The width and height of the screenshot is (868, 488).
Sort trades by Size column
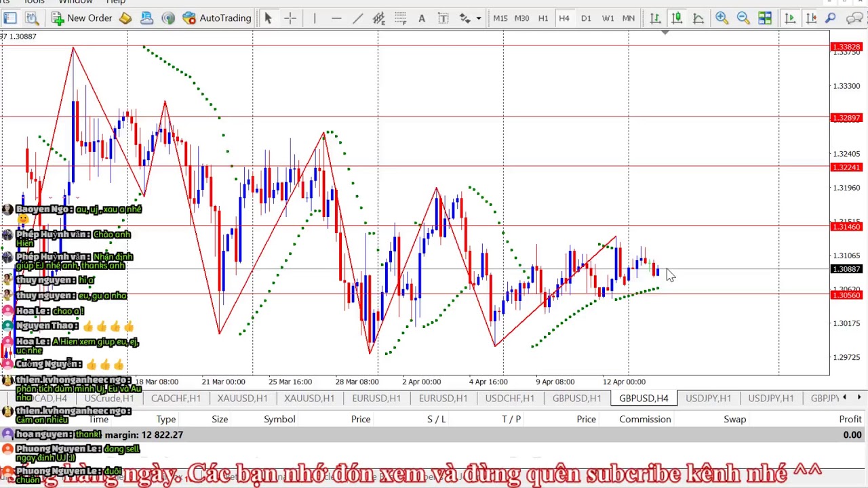tap(220, 420)
